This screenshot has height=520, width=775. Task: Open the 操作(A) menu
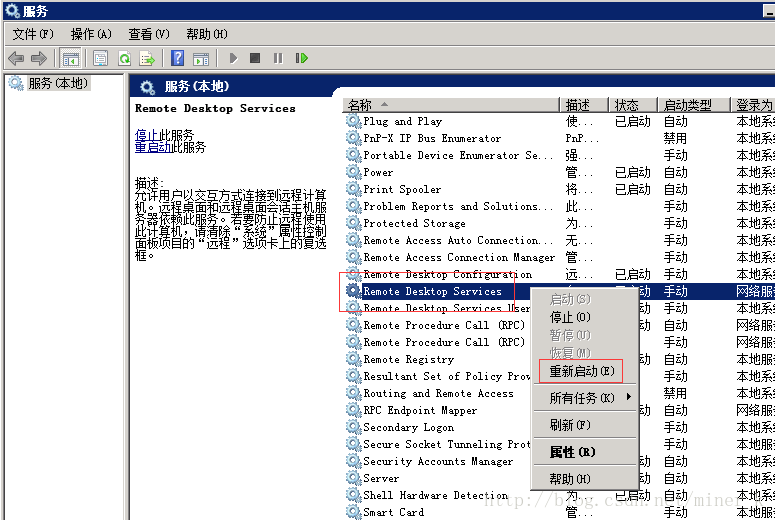click(x=91, y=34)
